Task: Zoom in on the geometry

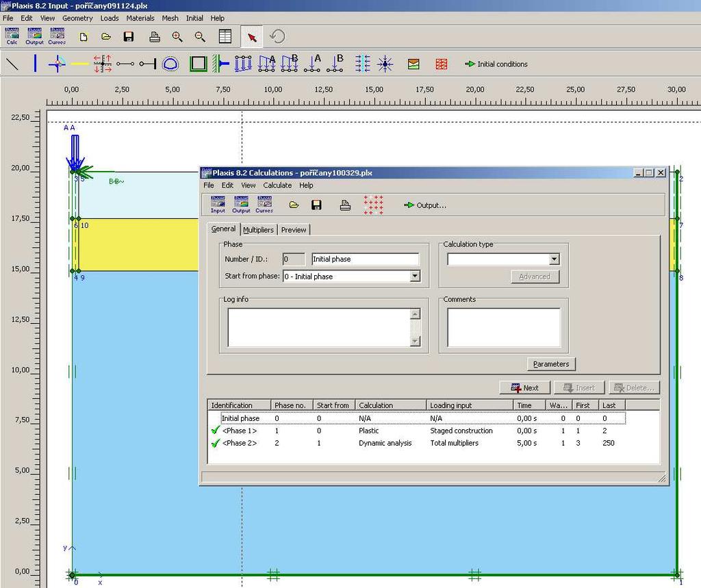Action: coord(177,37)
